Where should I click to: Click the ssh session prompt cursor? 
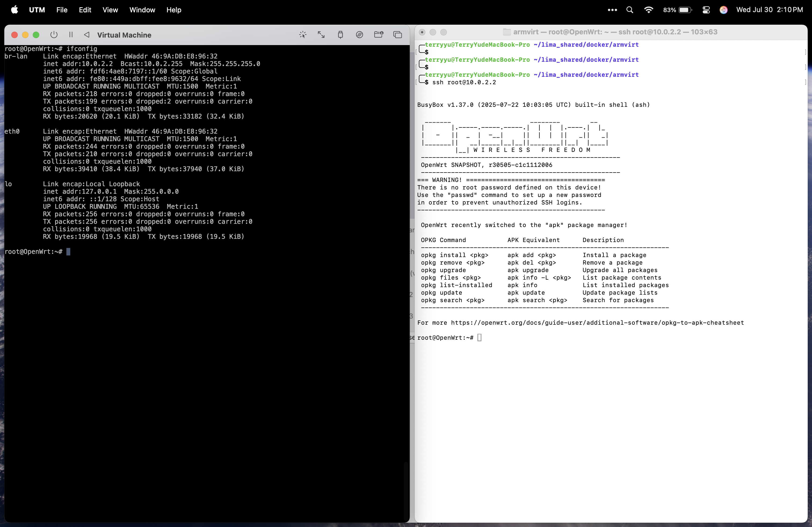pyautogui.click(x=479, y=338)
